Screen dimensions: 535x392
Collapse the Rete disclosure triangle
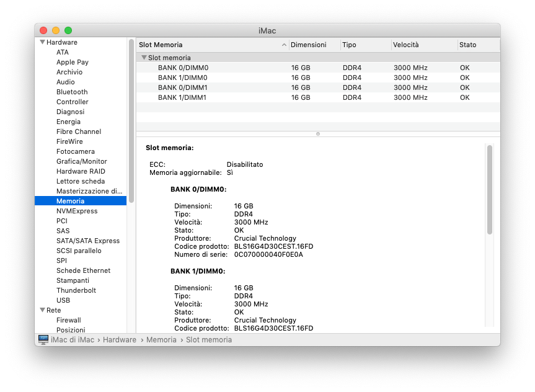pyautogui.click(x=42, y=310)
